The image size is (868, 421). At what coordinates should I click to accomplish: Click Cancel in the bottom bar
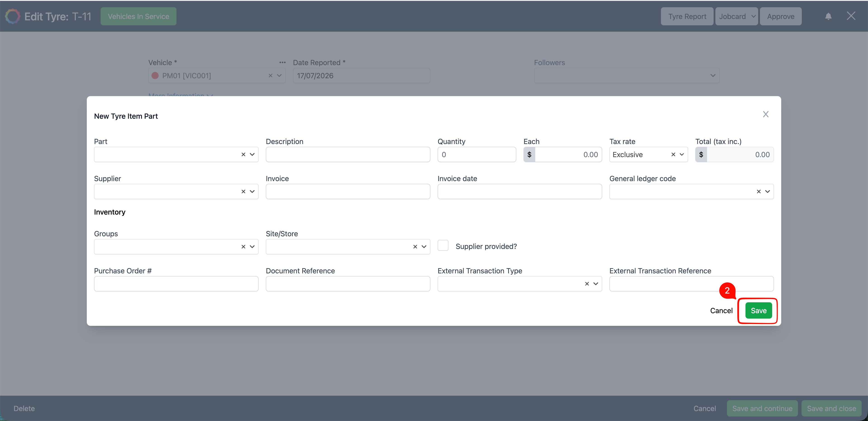tap(705, 408)
